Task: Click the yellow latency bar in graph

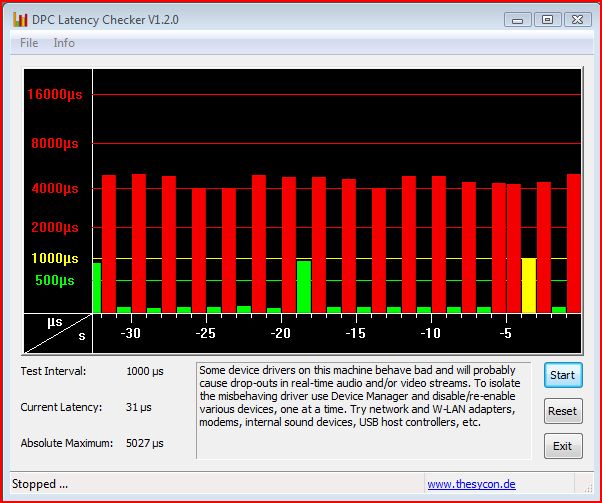Action: tap(529, 285)
